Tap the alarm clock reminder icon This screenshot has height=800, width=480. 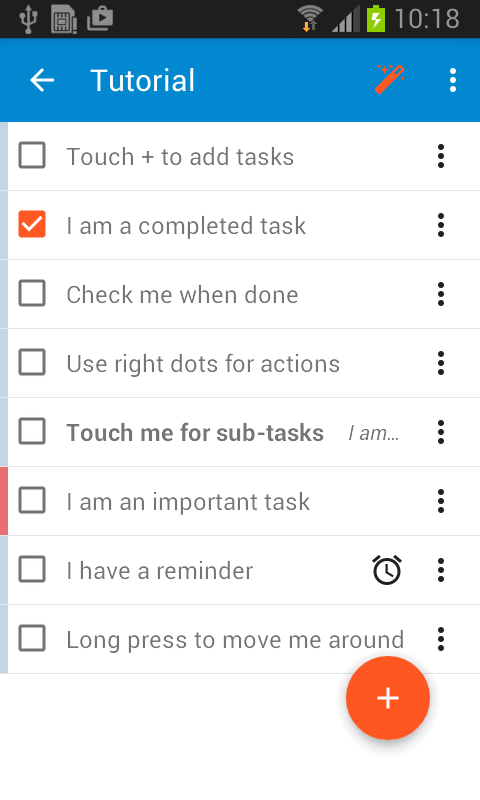pos(387,570)
